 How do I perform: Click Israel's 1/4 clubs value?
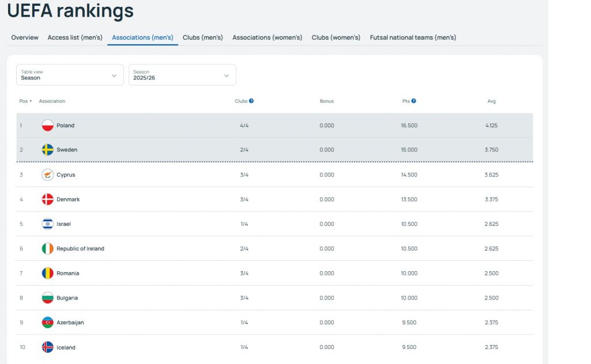(x=244, y=223)
